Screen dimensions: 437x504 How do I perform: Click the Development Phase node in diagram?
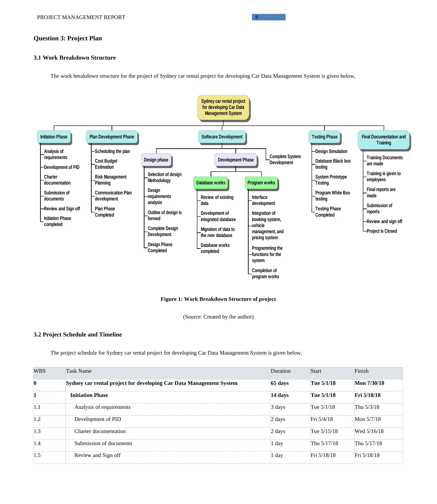pos(231,162)
